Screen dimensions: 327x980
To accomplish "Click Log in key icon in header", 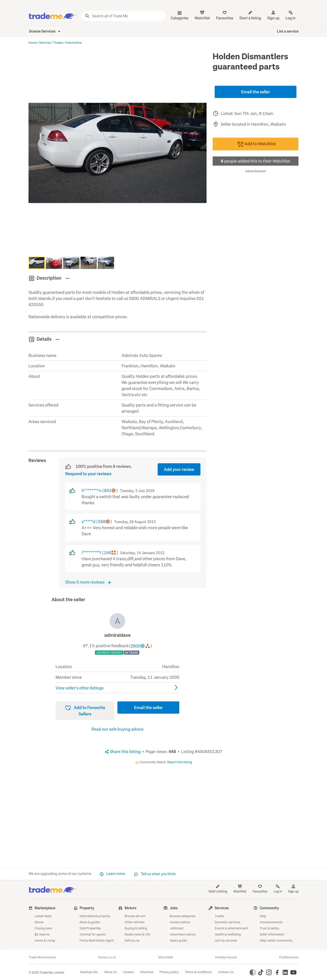I will click(291, 12).
